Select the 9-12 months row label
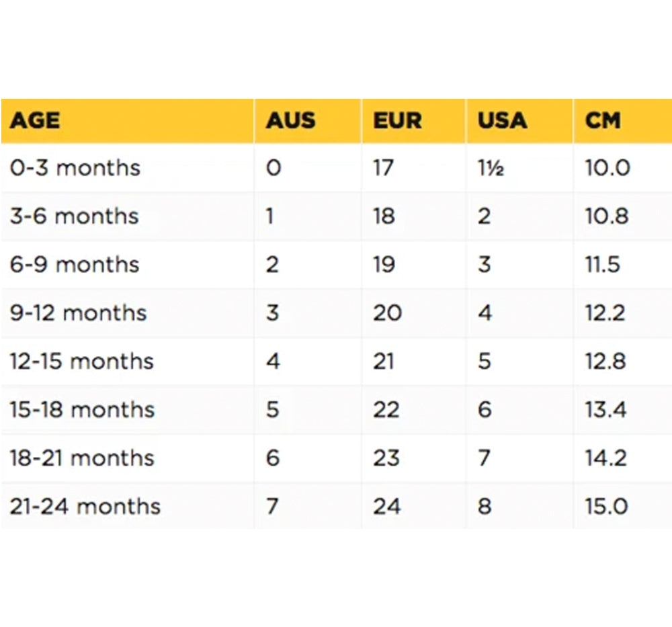 (x=79, y=313)
